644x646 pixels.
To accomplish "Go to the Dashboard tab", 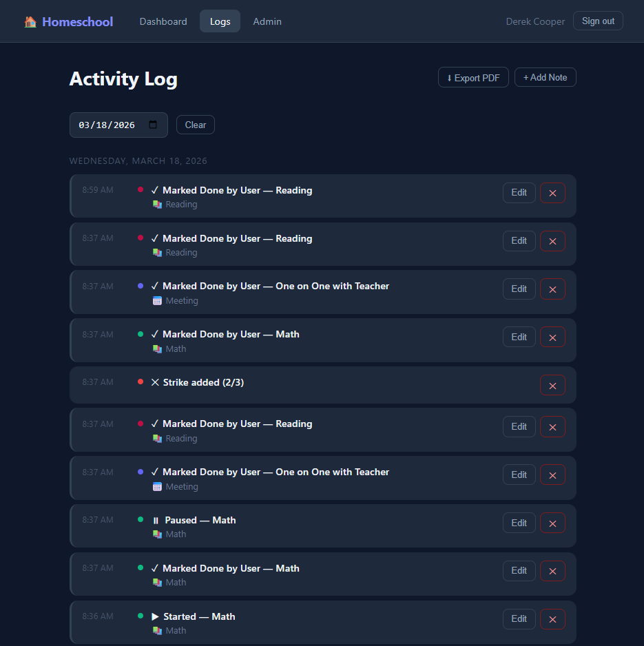I will 163,21.
